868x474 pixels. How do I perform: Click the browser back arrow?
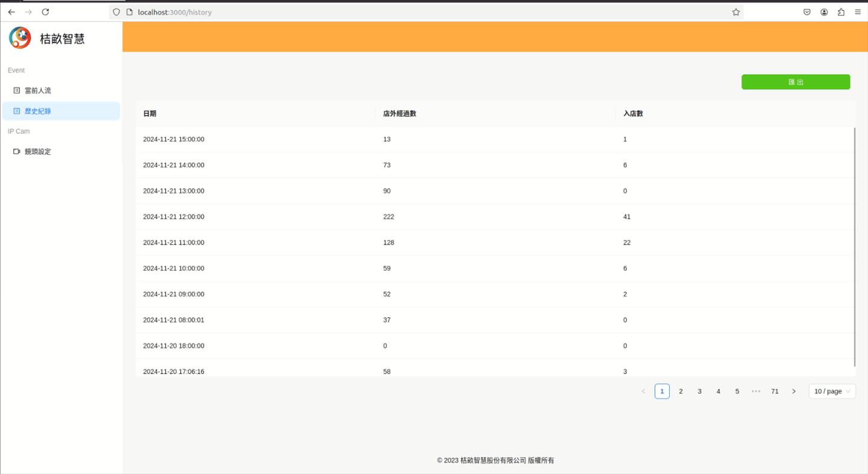point(11,12)
